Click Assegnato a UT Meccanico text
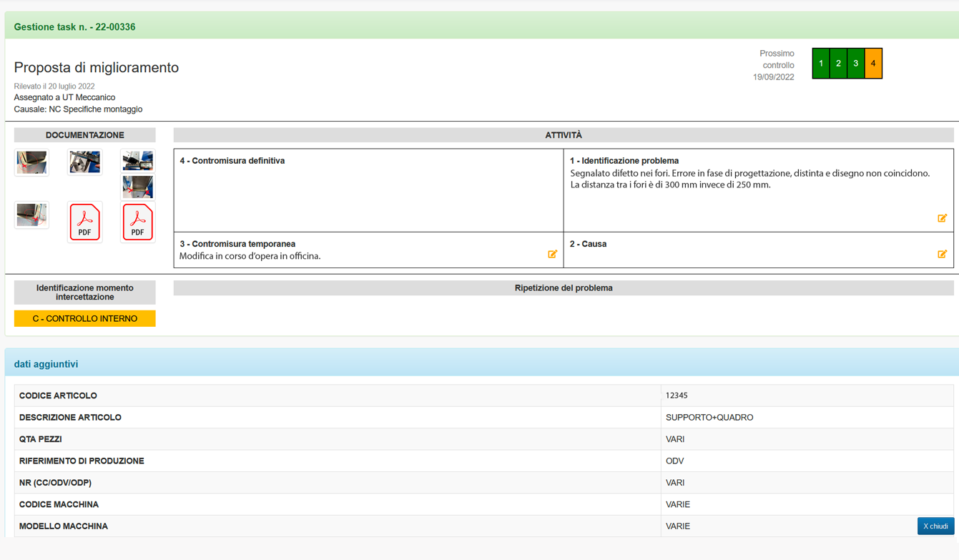The image size is (959, 560). pyautogui.click(x=64, y=97)
